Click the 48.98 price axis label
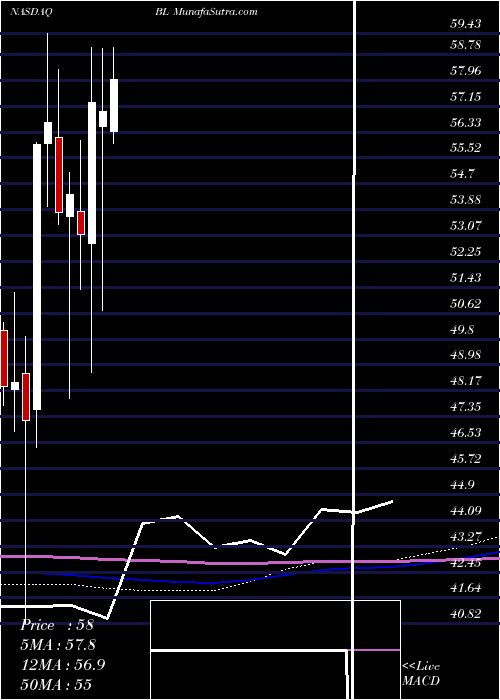Viewport: 500px width, 700px height. coord(466,355)
